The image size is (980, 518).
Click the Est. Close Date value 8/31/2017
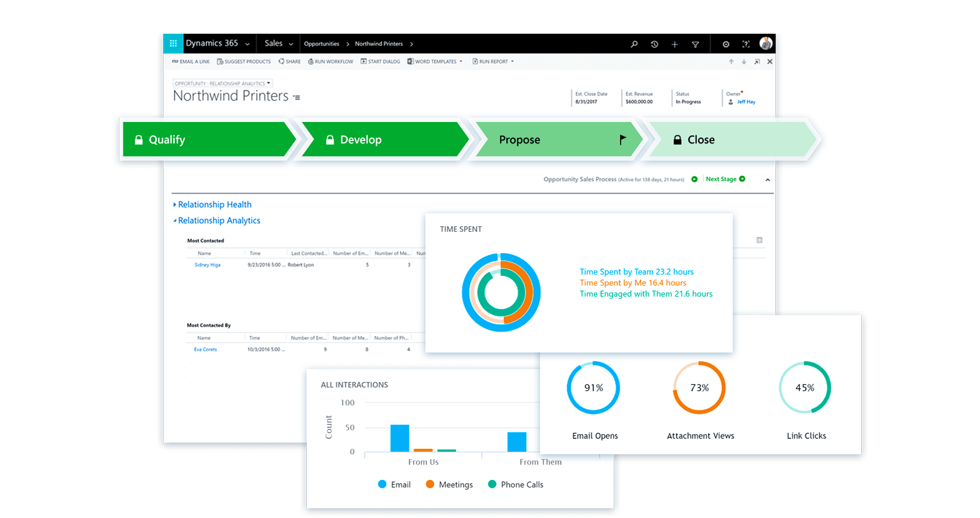[x=586, y=102]
